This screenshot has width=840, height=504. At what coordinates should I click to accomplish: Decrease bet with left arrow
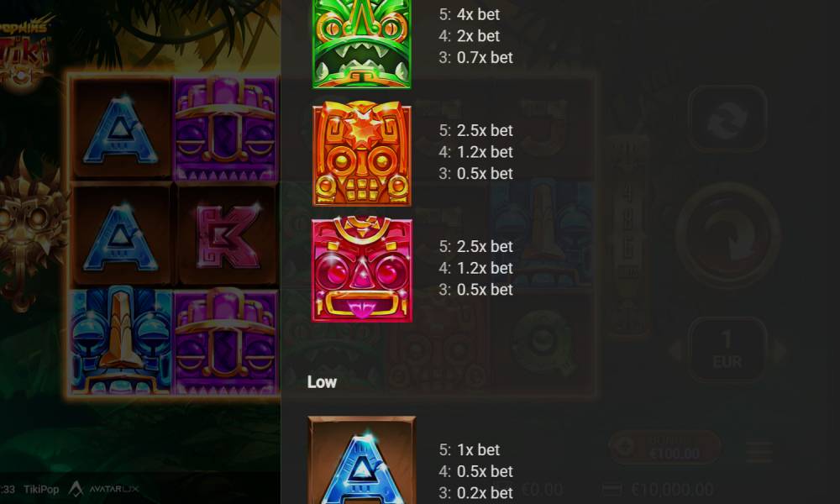point(675,350)
